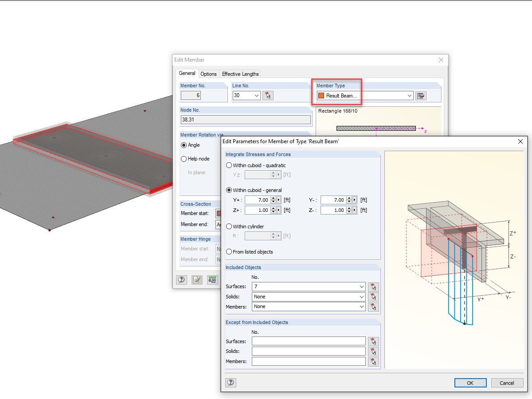Open the Options tab
Screen dimensions: 532x399
(208, 74)
